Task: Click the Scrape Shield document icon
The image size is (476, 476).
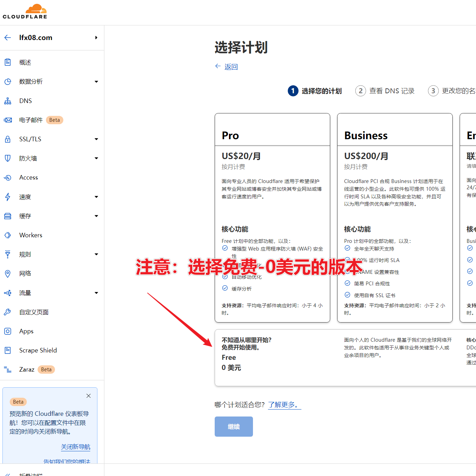Action: [x=8, y=350]
